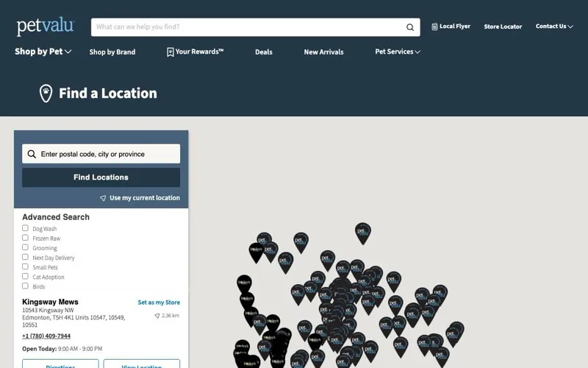Viewport: 588px width, 368px height.
Task: Click the Kingsway Mews store name
Action: tap(50, 302)
